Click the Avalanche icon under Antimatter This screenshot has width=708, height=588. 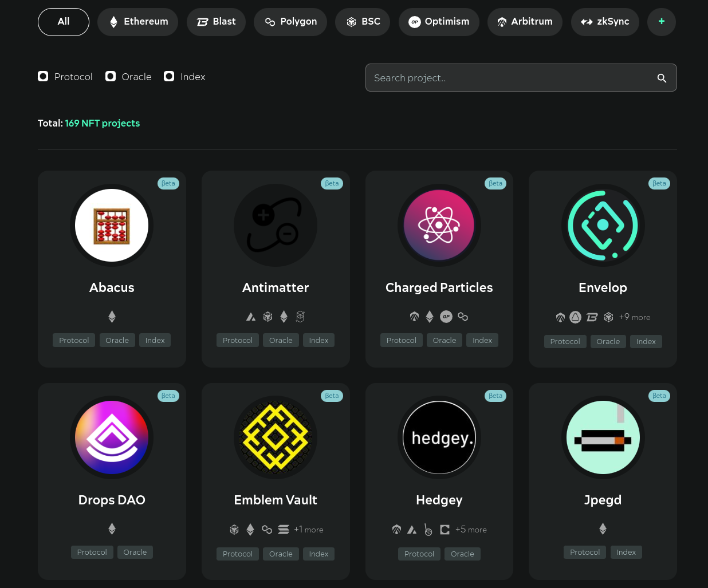point(251,317)
